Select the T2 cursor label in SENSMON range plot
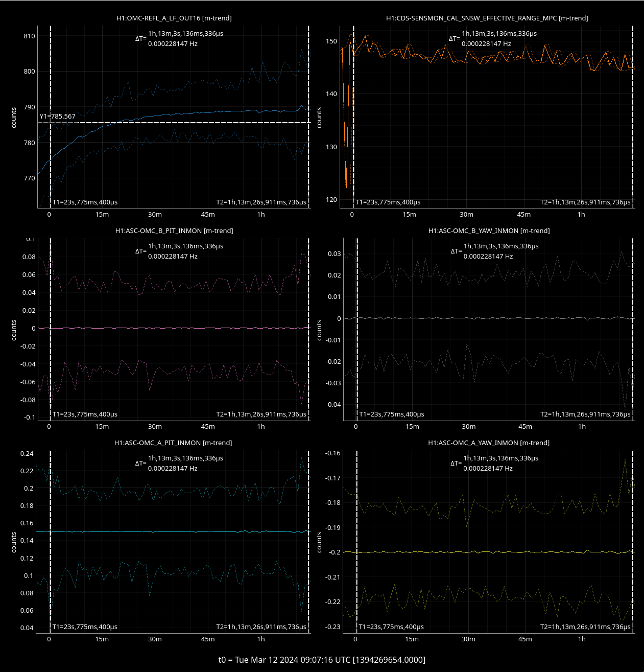This screenshot has width=644, height=672. point(585,202)
